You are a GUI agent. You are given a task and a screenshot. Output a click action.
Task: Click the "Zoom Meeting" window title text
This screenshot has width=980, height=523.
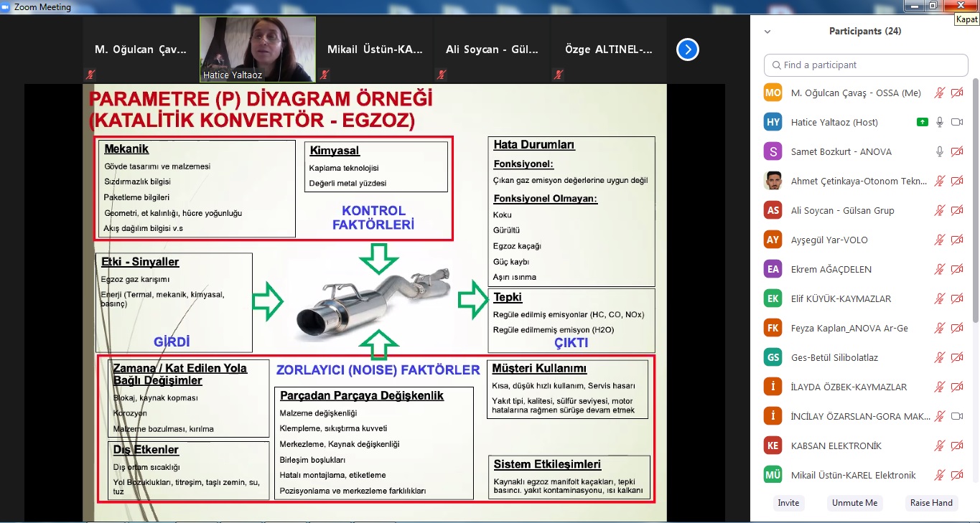pos(42,7)
